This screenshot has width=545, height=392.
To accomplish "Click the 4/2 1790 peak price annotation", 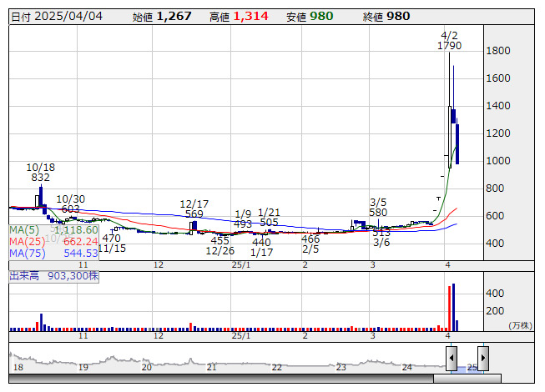I will point(449,41).
